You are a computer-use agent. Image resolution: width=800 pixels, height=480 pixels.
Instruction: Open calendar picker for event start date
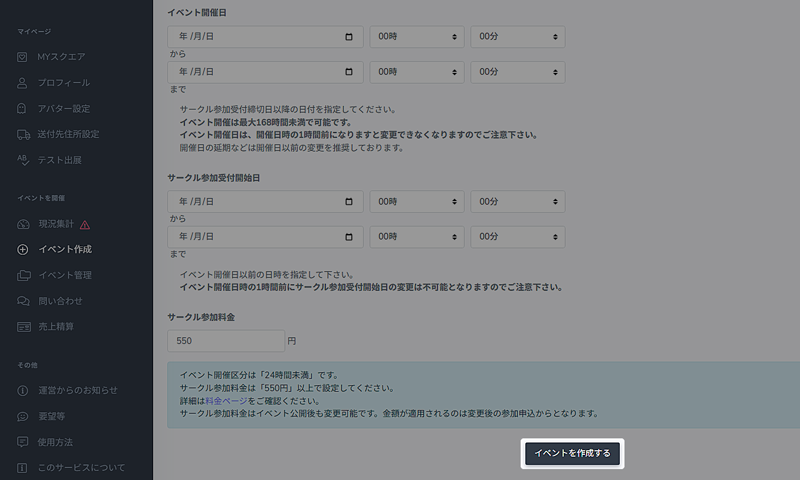click(348, 37)
